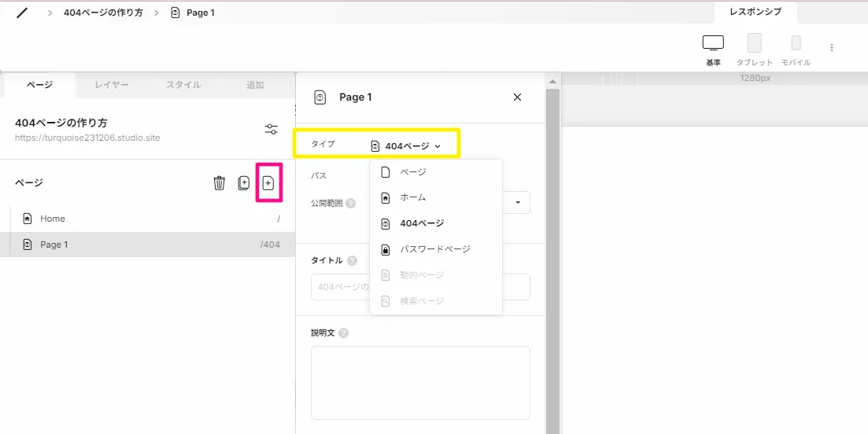Click the 説明文 help question icon

pyautogui.click(x=344, y=333)
